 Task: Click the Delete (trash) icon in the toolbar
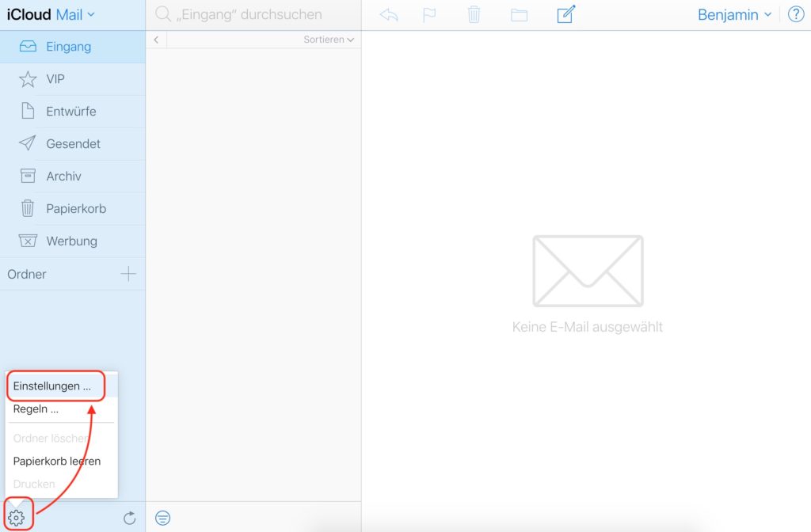pyautogui.click(x=474, y=13)
